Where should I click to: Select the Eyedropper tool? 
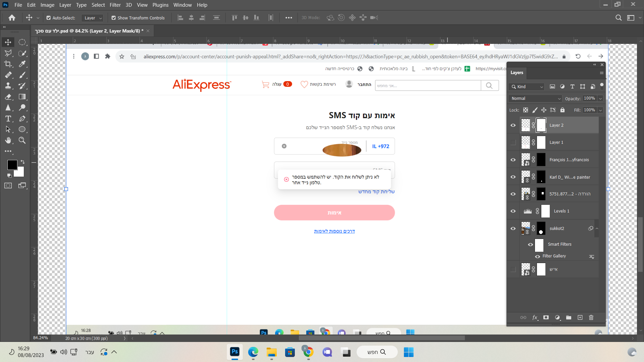click(22, 64)
